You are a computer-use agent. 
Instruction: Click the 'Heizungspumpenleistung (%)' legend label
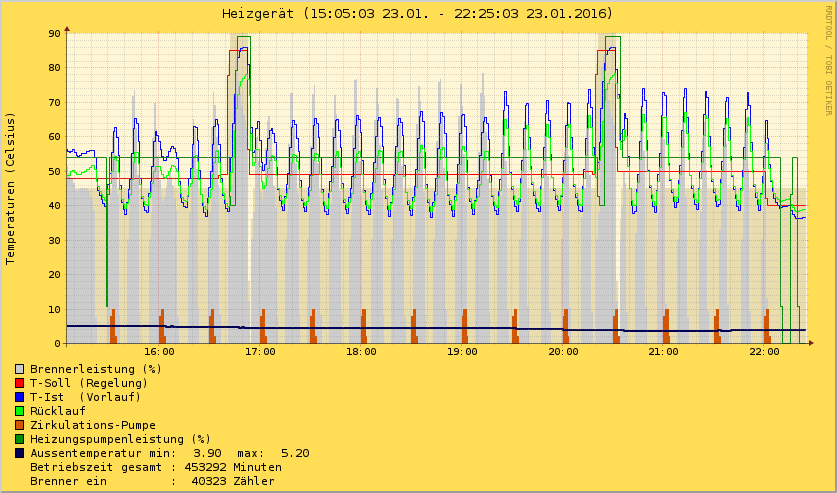(120, 439)
